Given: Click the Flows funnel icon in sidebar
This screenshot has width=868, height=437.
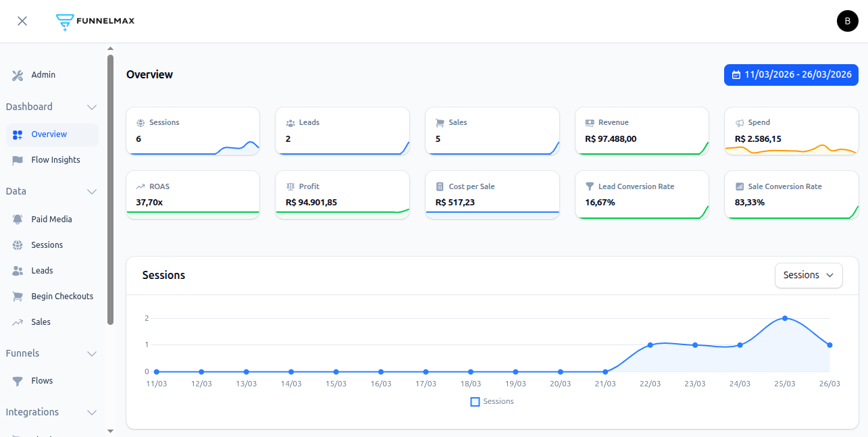Looking at the screenshot, I should pyautogui.click(x=18, y=381).
